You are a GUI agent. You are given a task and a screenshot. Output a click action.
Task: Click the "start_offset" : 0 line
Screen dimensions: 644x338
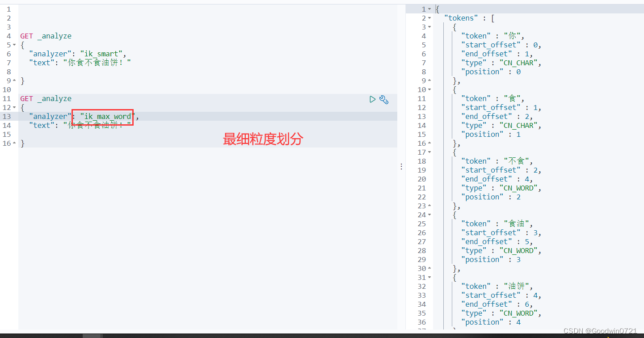501,45
